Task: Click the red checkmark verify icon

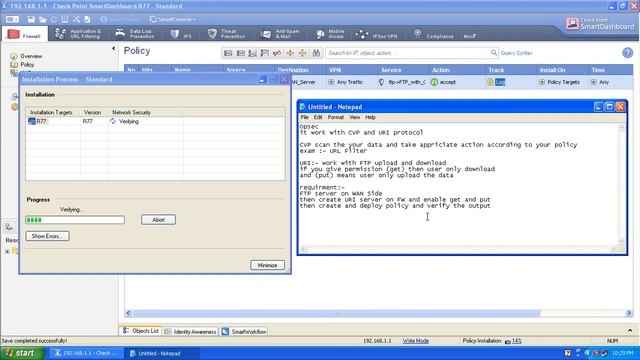Action: click(x=277, y=53)
